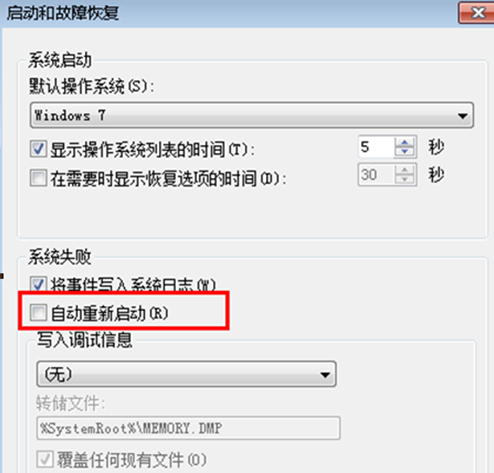Close the 启动和故障恢复 dialog

(x=477, y=13)
